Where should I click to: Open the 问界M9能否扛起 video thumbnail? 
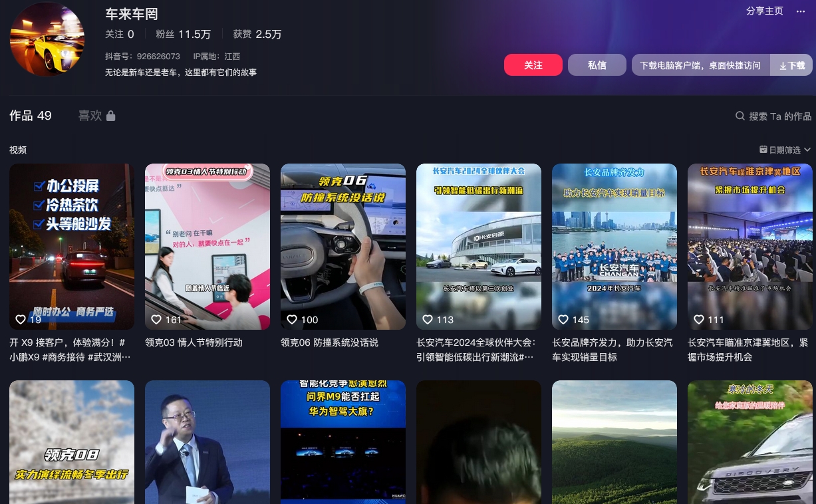(x=343, y=442)
